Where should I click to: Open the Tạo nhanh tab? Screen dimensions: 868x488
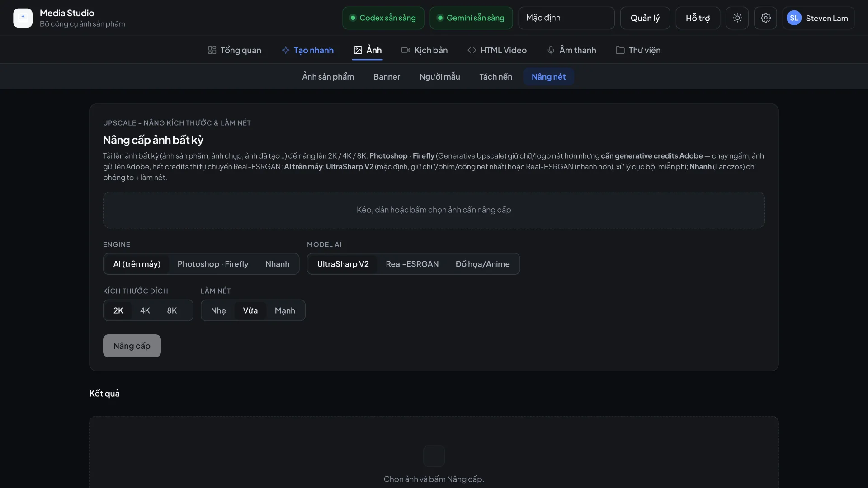tap(307, 50)
